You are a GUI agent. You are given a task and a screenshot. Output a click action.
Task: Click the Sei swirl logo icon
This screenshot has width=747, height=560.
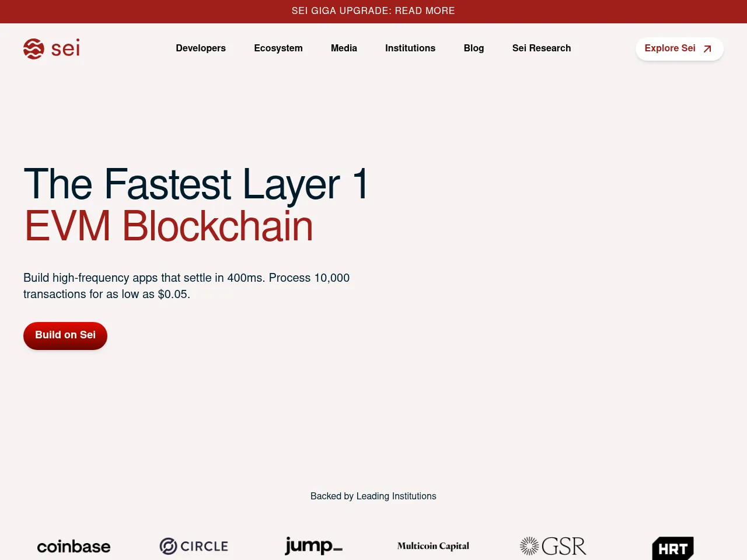click(34, 49)
